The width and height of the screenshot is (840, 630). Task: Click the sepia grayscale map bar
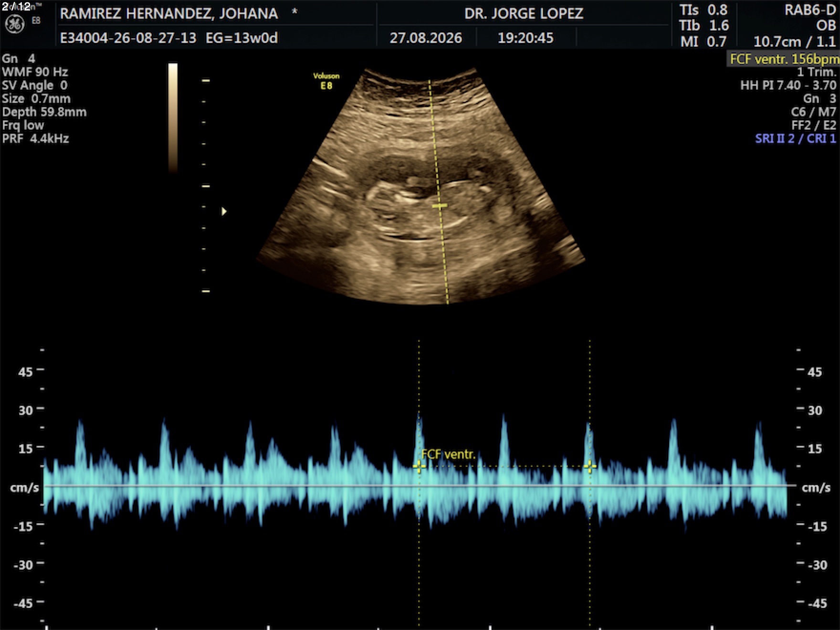[x=173, y=117]
